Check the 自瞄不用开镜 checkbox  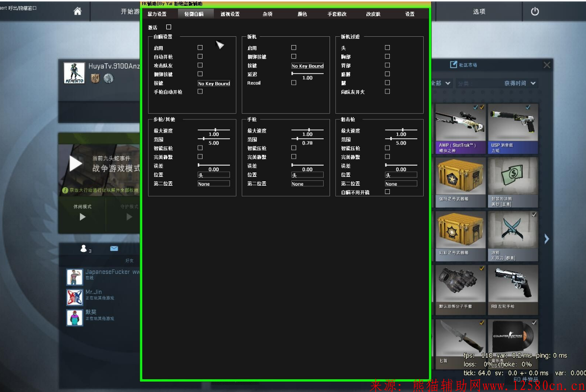[x=387, y=192]
